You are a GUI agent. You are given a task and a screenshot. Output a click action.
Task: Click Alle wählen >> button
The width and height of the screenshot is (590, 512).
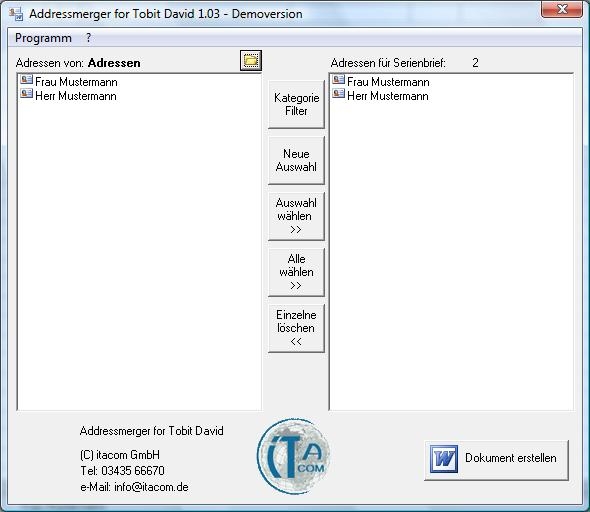pyautogui.click(x=296, y=272)
